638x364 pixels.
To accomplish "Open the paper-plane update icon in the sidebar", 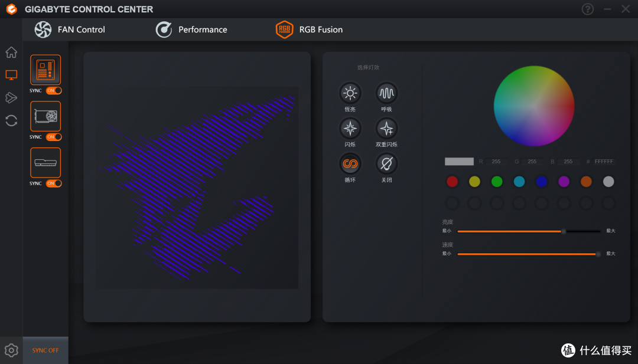I will tap(11, 97).
